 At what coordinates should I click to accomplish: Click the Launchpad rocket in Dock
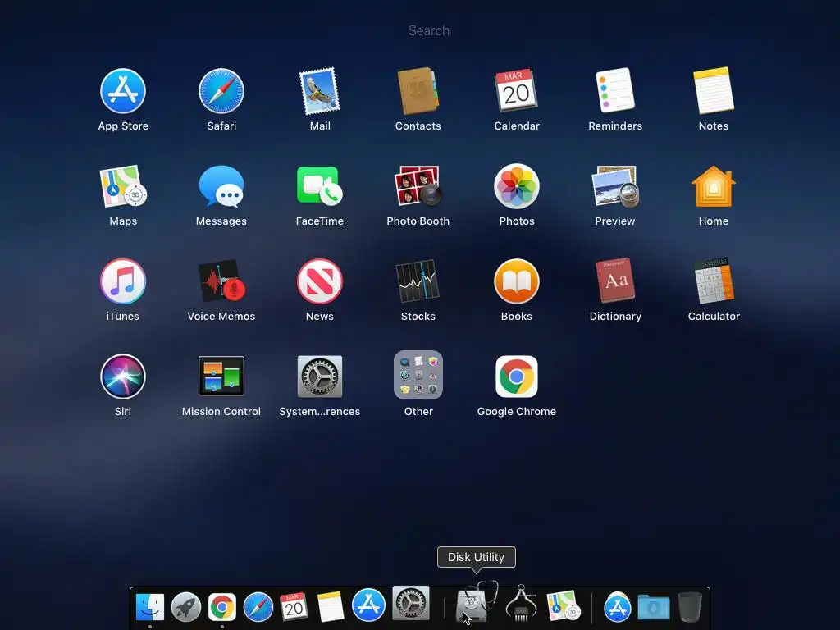coord(186,607)
